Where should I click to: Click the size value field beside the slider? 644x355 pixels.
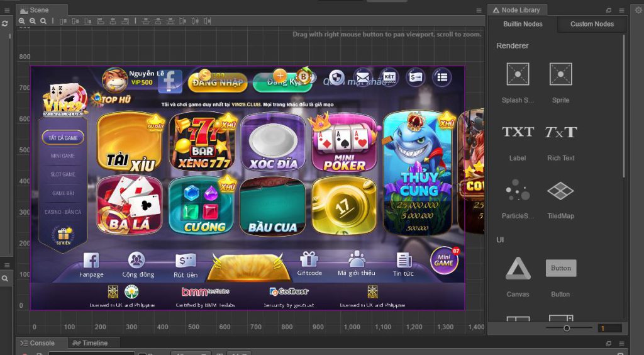(x=609, y=328)
